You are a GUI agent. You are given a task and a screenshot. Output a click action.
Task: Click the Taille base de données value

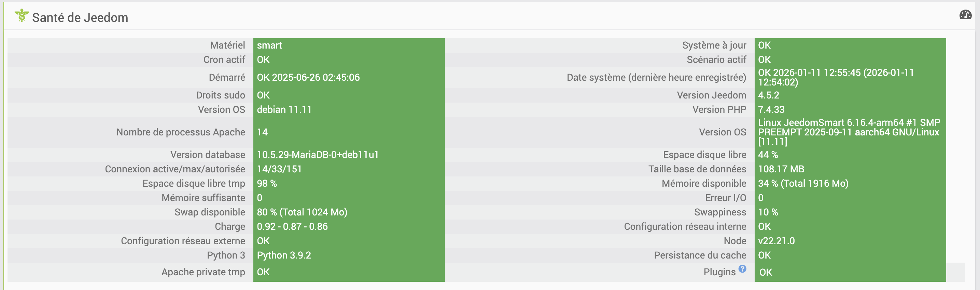coord(781,169)
